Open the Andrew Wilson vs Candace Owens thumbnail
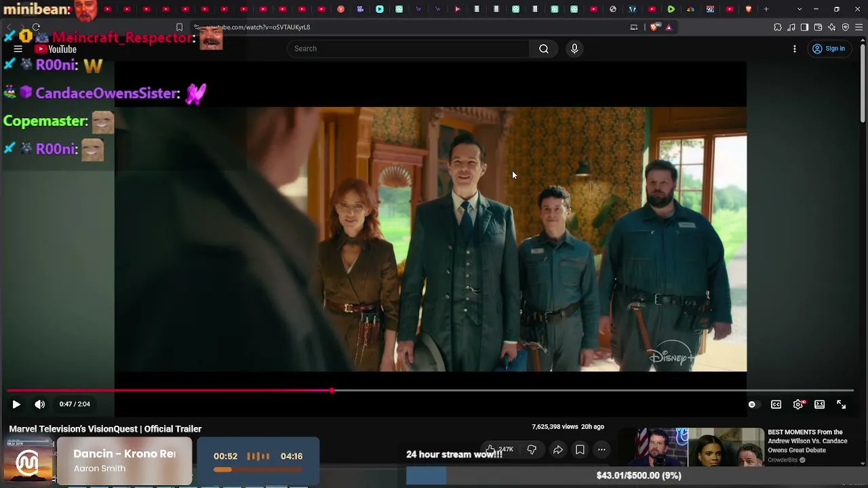The width and height of the screenshot is (868, 488). tap(692, 447)
